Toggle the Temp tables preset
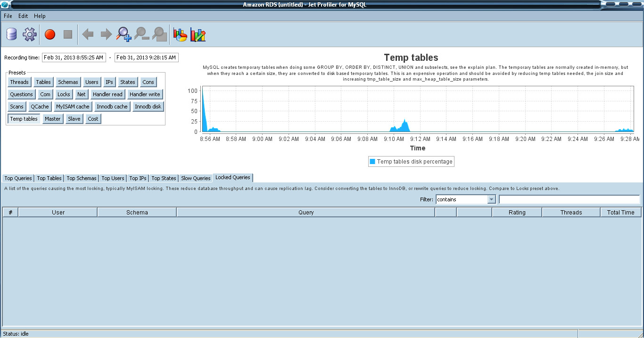This screenshot has height=338, width=644. click(x=24, y=119)
